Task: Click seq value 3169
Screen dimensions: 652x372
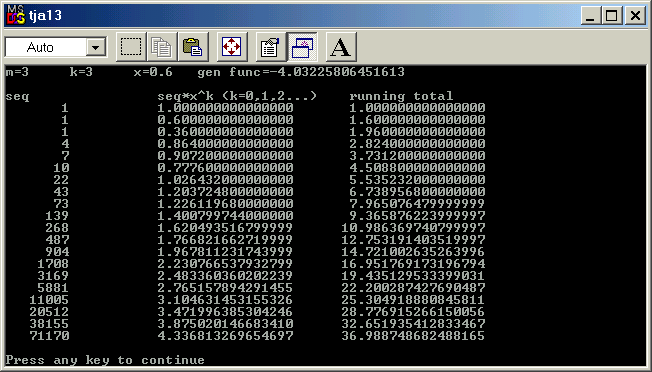Action: pyautogui.click(x=54, y=276)
